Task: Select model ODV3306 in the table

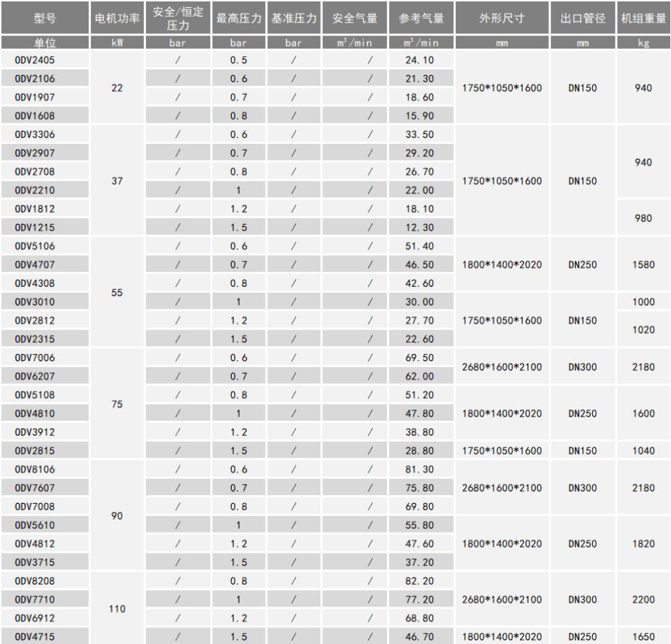Action: (30, 136)
